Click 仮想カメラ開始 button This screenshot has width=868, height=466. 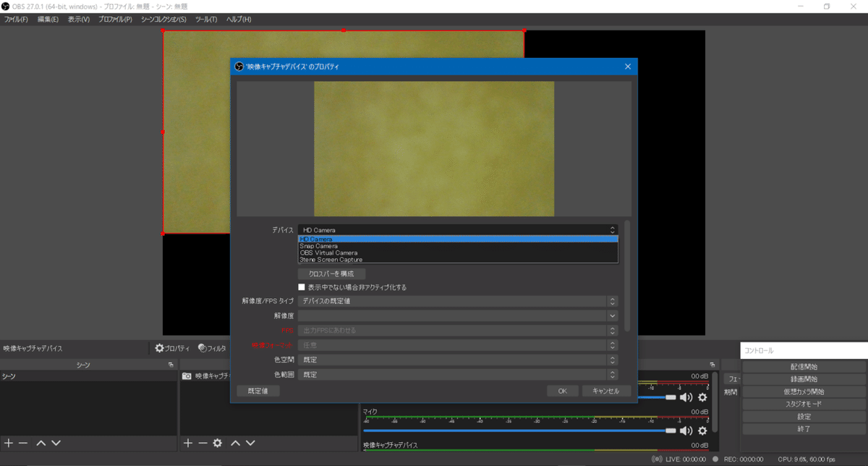(x=803, y=391)
